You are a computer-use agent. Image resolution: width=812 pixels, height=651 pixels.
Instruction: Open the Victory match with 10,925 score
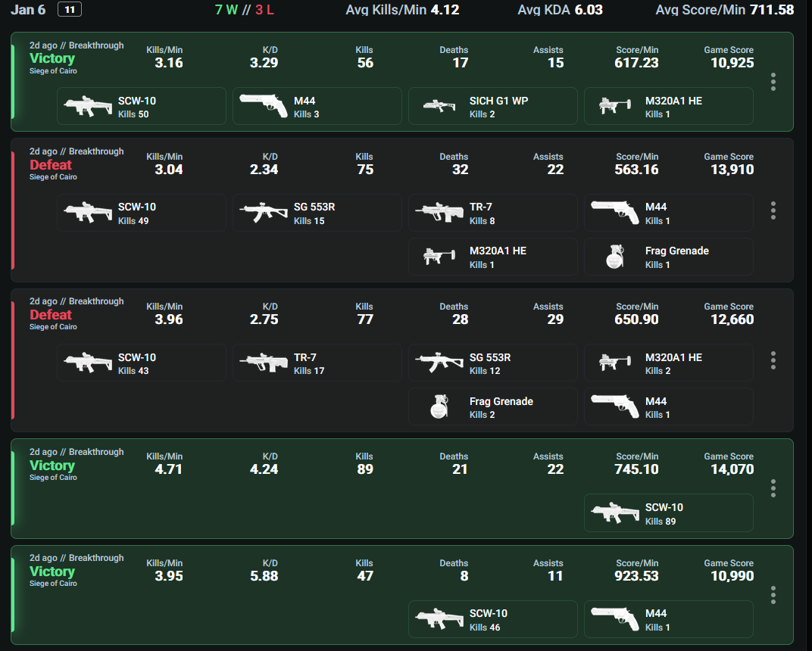(x=402, y=82)
